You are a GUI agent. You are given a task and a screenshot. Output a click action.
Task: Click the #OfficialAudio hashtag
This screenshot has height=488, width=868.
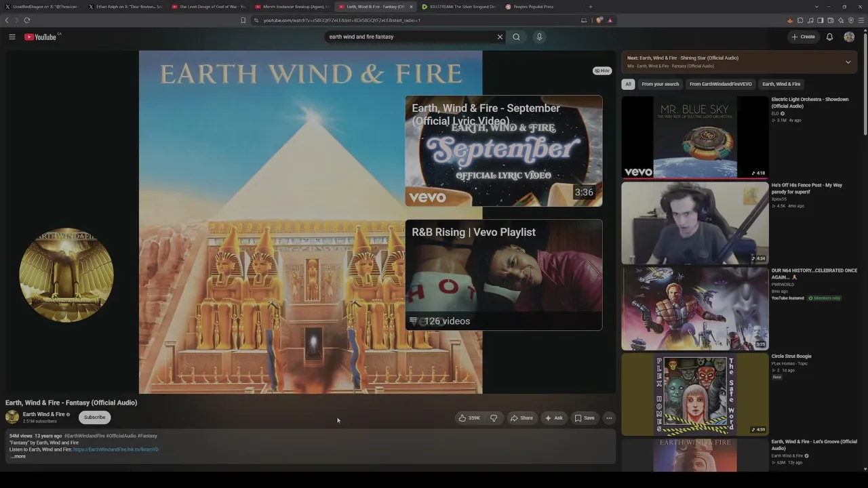(121, 436)
